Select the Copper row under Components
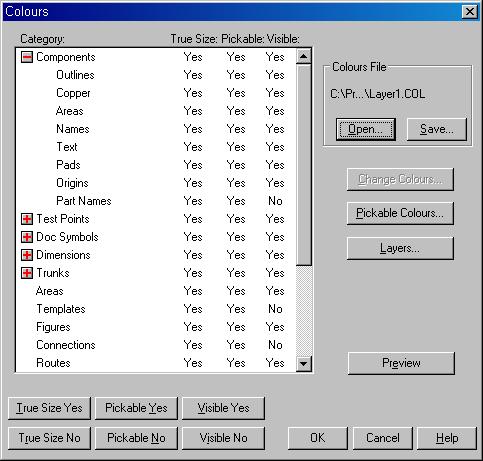 pos(155,93)
